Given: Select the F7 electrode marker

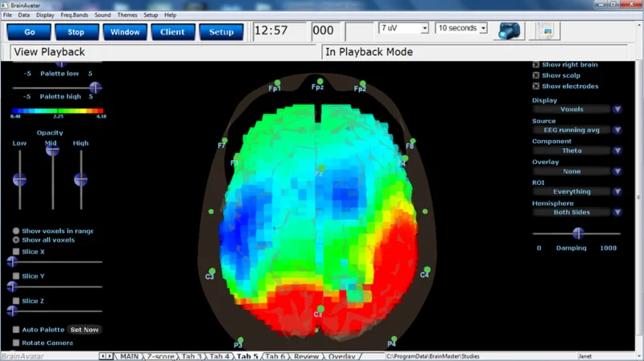Looking at the screenshot, I should point(225,141).
